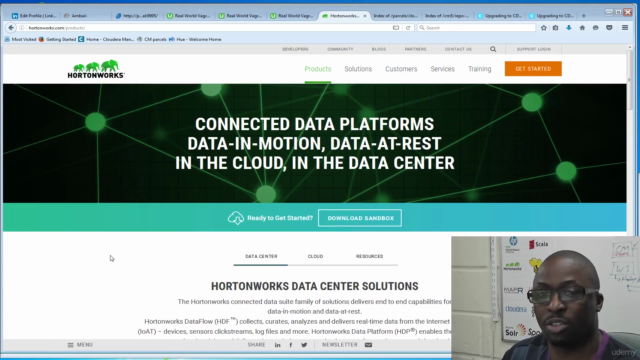The height and width of the screenshot is (360, 640).
Task: Go back with the browser back arrow
Action: [11, 27]
